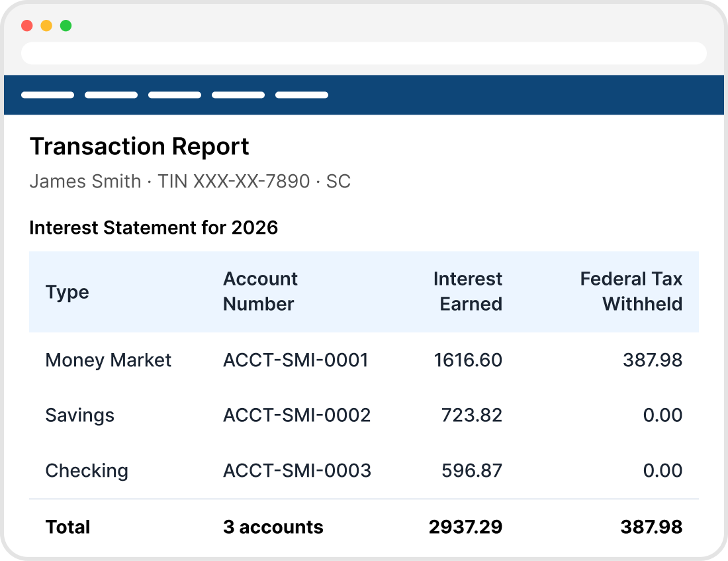Click "James Smith · TIN XXX-XX-7890 · SC" line
Image resolution: width=728 pixels, height=561 pixels.
[x=190, y=181]
